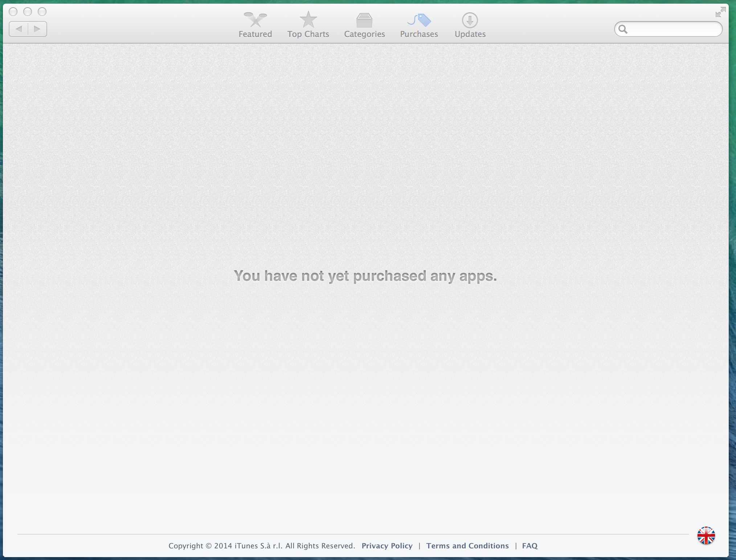Go forward with the right arrow button
The width and height of the screenshot is (736, 560).
[x=37, y=29]
